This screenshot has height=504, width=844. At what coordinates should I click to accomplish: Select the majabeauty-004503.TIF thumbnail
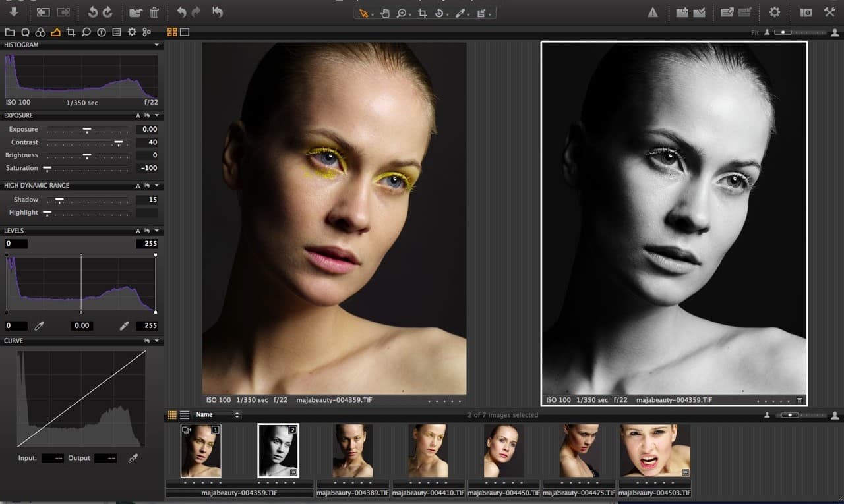point(655,451)
